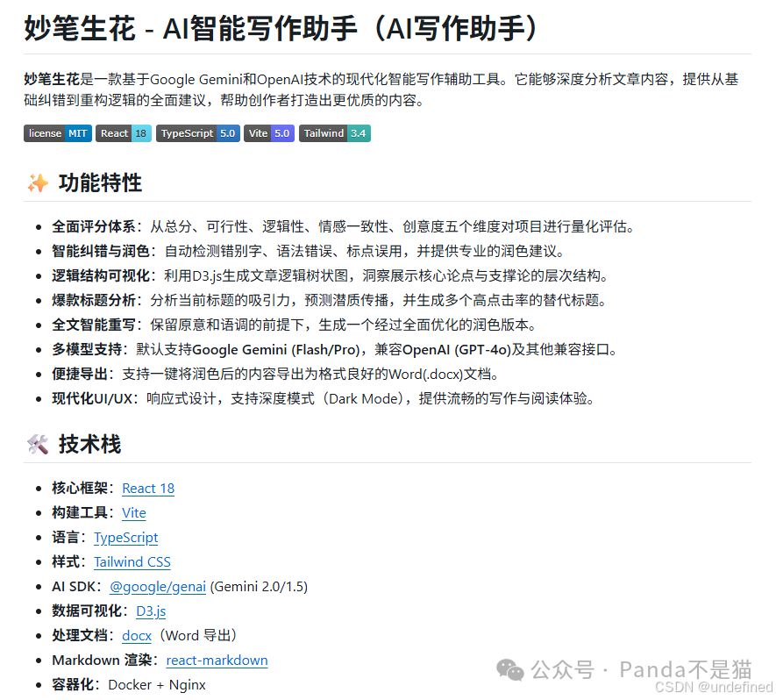Screen dimensions: 776x700
Task: Open the D3.js link under 数据可视化
Action: [151, 611]
